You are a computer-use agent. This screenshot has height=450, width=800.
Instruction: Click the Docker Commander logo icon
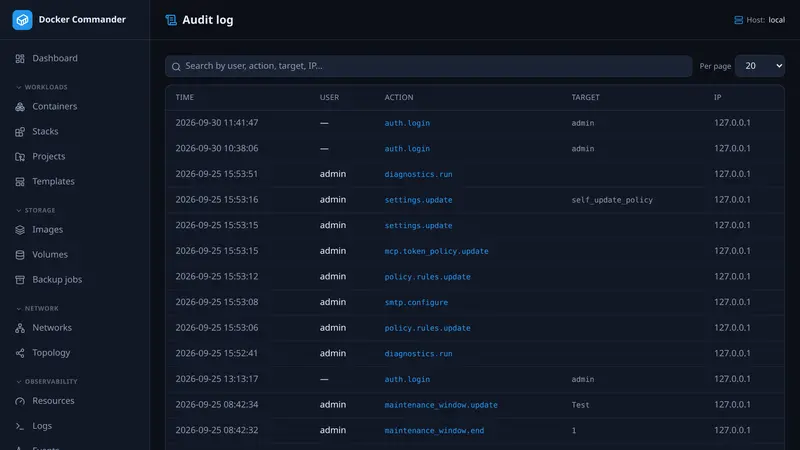(22, 20)
